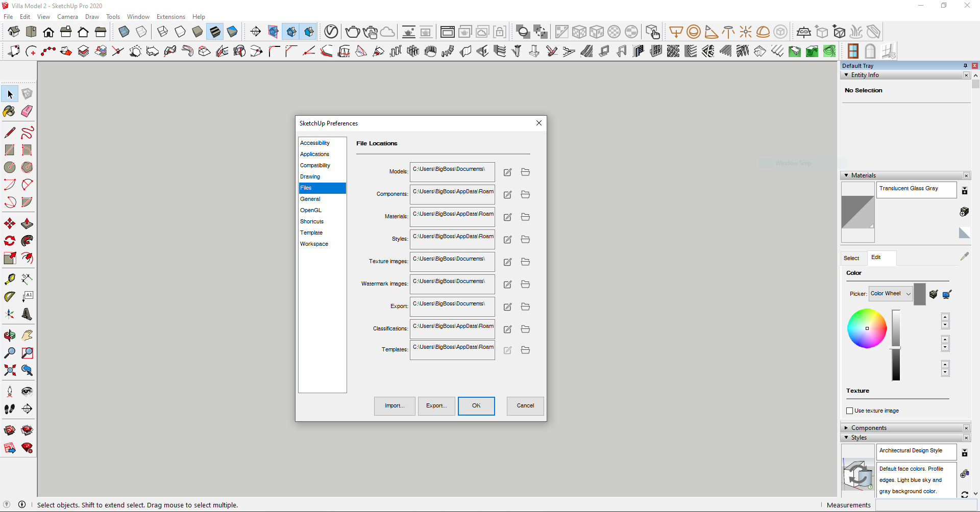The image size is (980, 512).
Task: Click the Translucent Glass Gray name field
Action: [917, 190]
